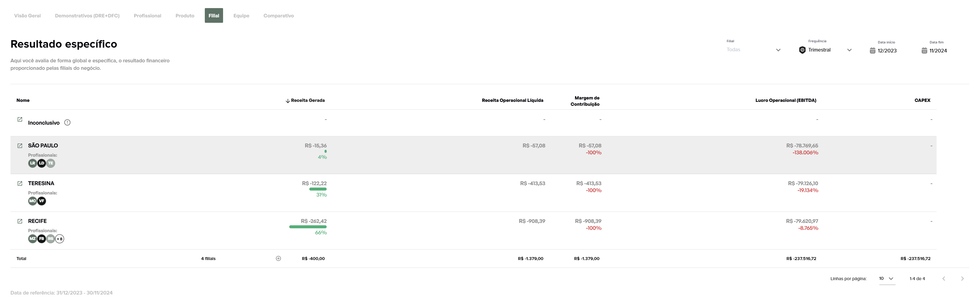Click the calendar icon for Data início
Image resolution: width=980 pixels, height=305 pixels.
tap(872, 51)
